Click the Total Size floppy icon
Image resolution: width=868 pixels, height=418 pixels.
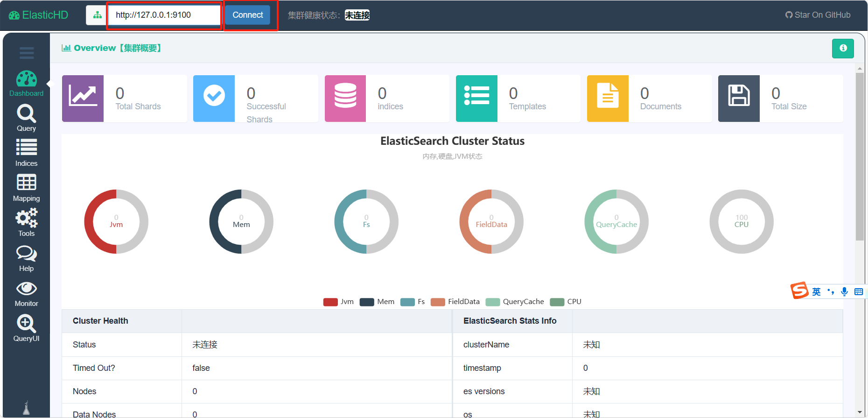tap(739, 99)
